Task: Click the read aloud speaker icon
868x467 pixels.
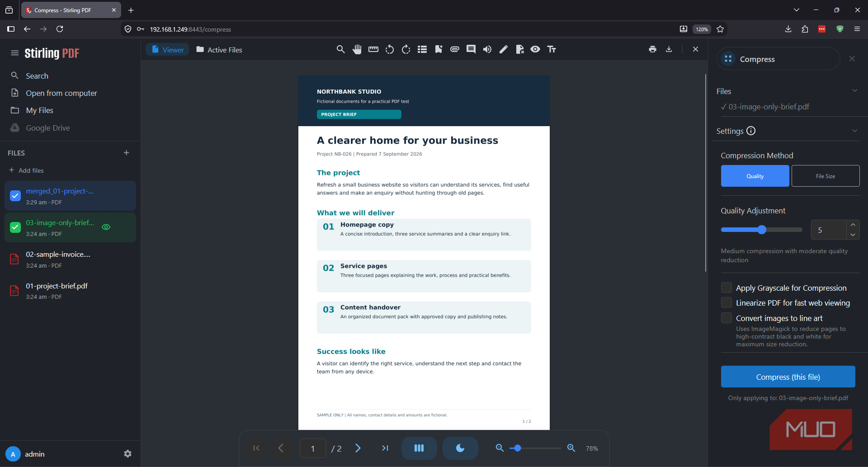Action: point(487,49)
